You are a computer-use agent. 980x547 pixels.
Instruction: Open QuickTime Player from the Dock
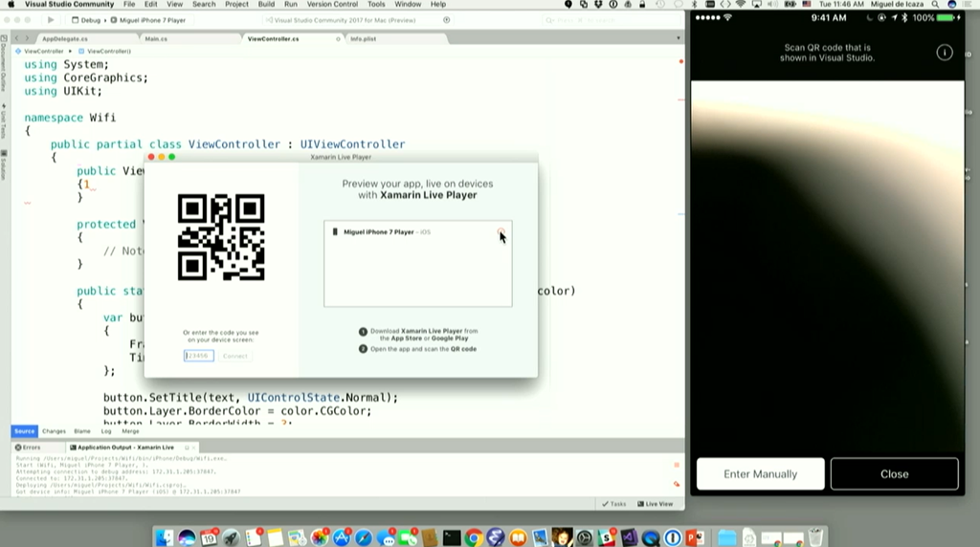(651, 537)
